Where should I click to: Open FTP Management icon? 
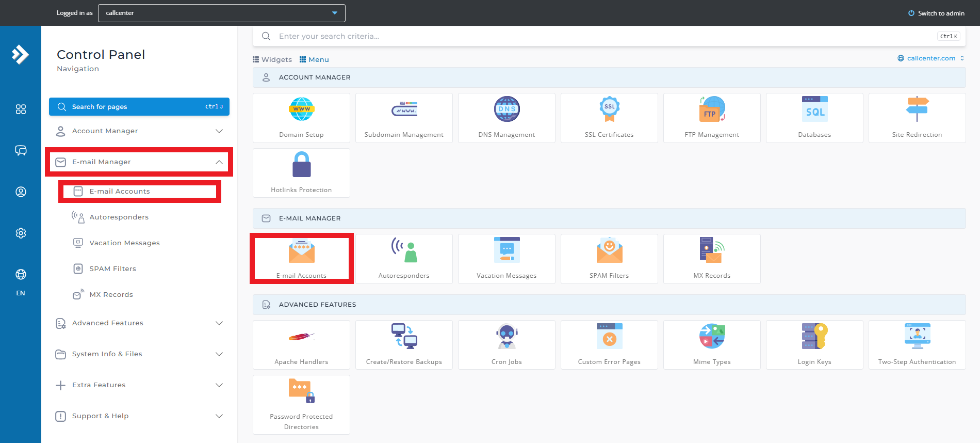[x=712, y=109]
